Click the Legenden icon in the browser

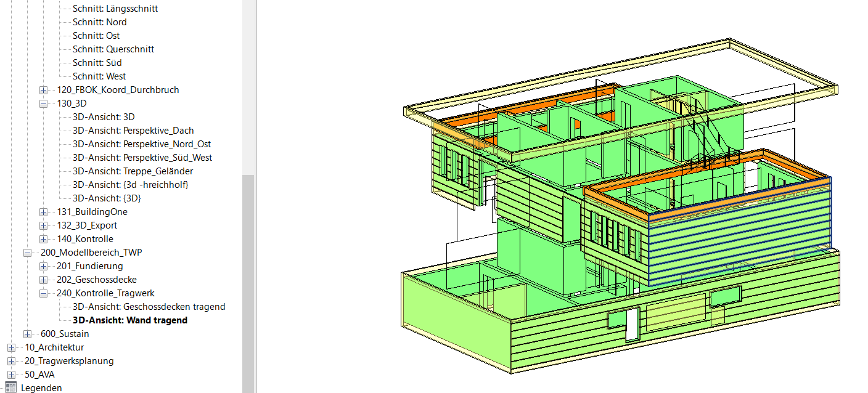click(x=11, y=387)
